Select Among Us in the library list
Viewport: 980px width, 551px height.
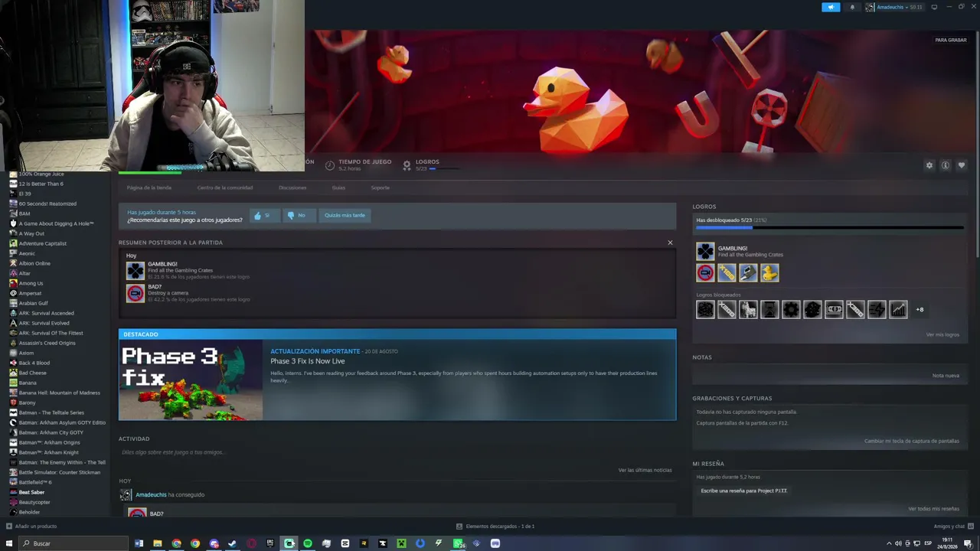pos(31,283)
